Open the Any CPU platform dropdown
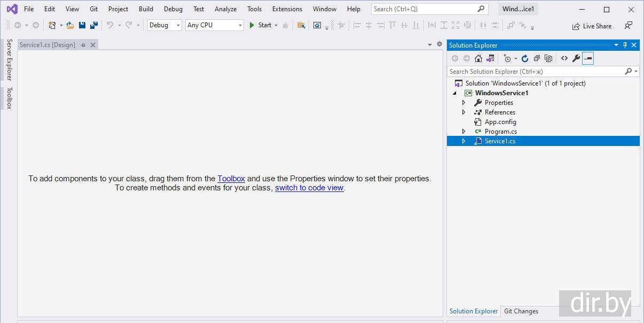Viewport: 644px width, 323px height. click(x=214, y=25)
